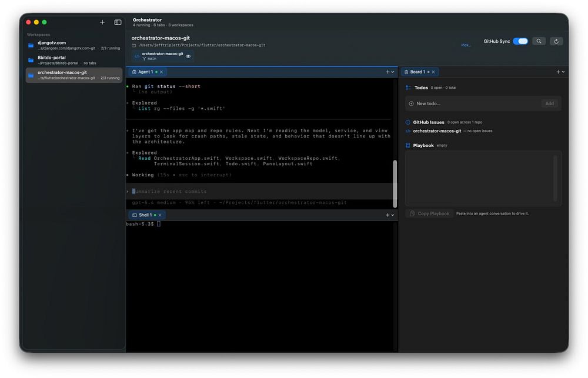The width and height of the screenshot is (588, 378).
Task: Click the Todos list icon
Action: (x=408, y=88)
